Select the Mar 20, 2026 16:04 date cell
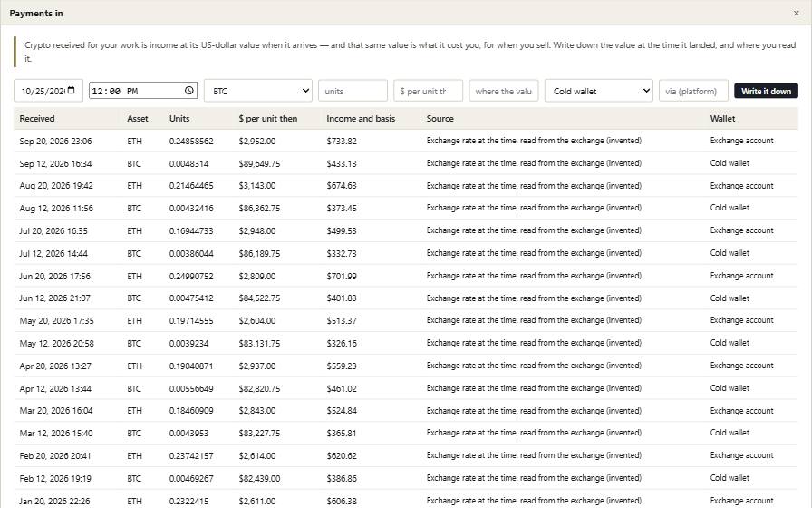This screenshot has height=508, width=812. [x=56, y=411]
